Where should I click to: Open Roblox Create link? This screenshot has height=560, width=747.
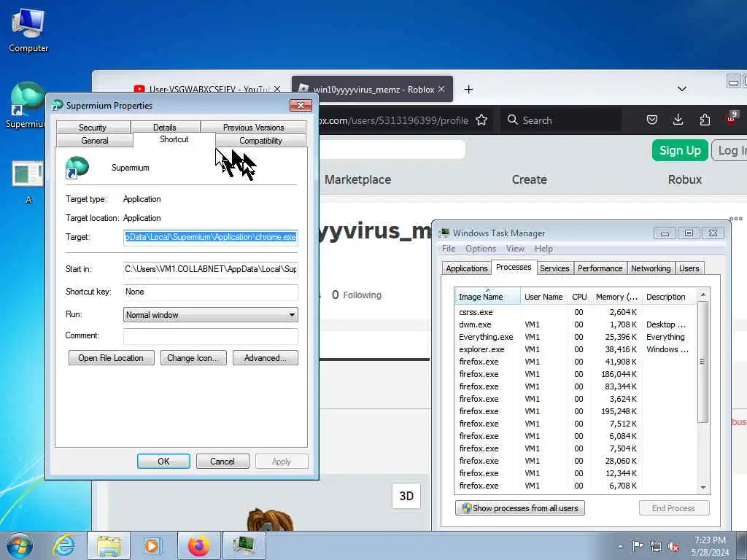point(530,179)
